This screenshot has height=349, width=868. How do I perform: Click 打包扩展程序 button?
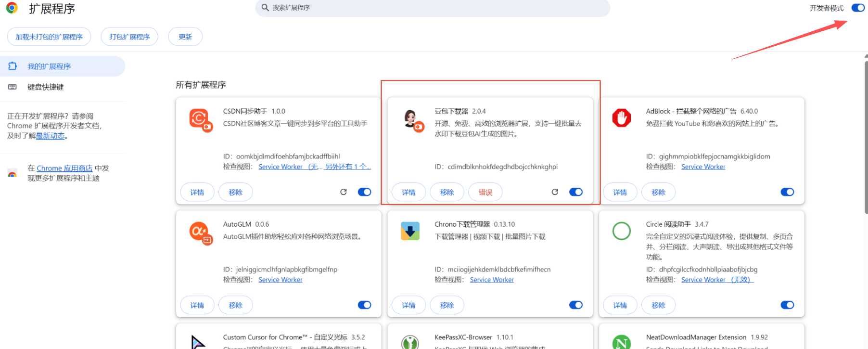pyautogui.click(x=129, y=37)
